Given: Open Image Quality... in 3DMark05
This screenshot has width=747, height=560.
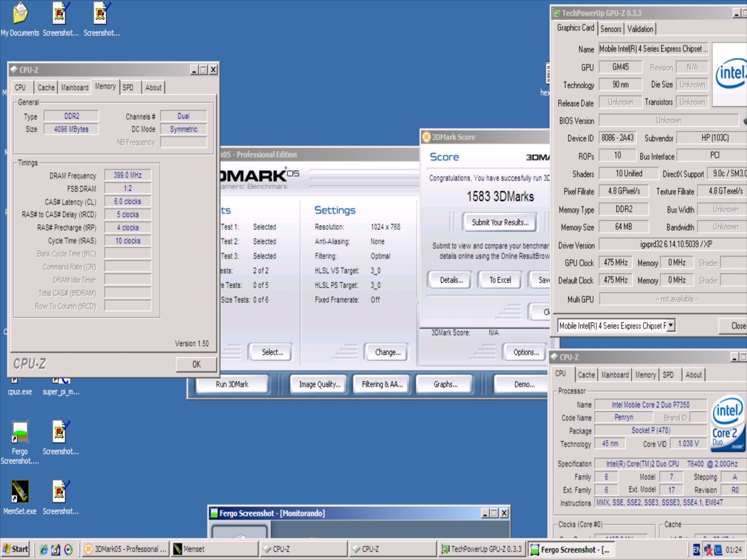Looking at the screenshot, I should [x=319, y=384].
